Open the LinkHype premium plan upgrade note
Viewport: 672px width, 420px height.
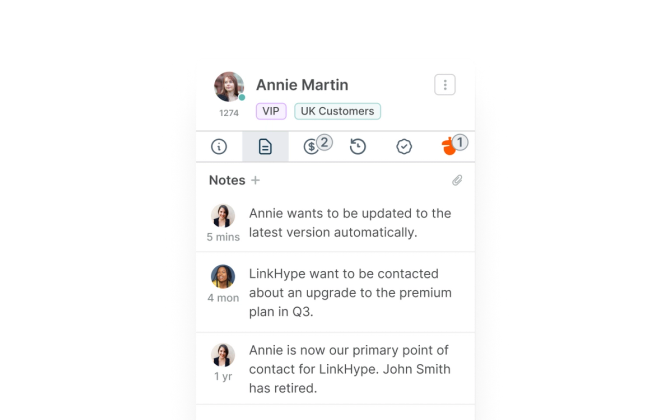tap(335, 292)
